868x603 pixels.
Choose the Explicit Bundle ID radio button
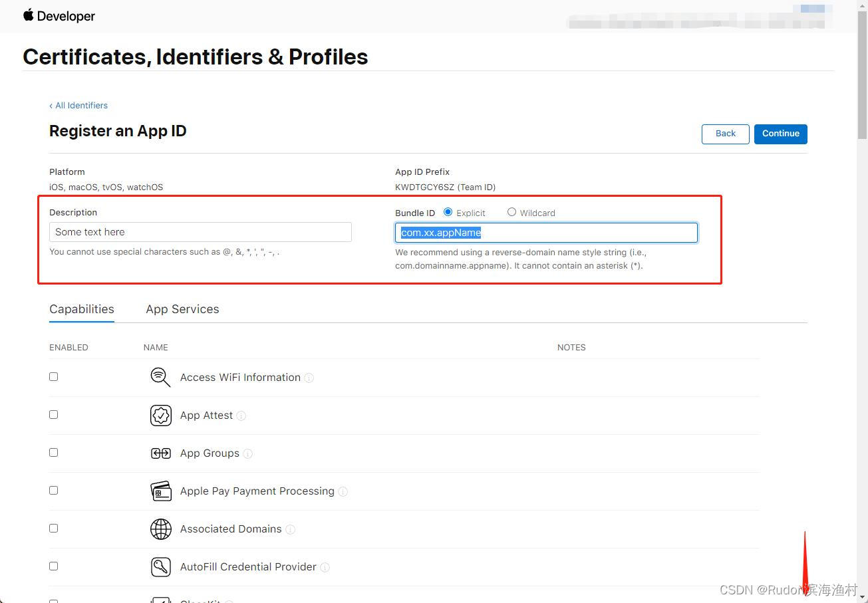pos(448,212)
